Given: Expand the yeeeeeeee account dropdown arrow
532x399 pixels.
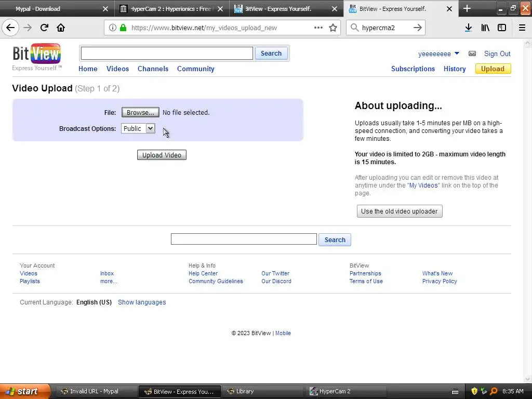Looking at the screenshot, I should [x=457, y=54].
